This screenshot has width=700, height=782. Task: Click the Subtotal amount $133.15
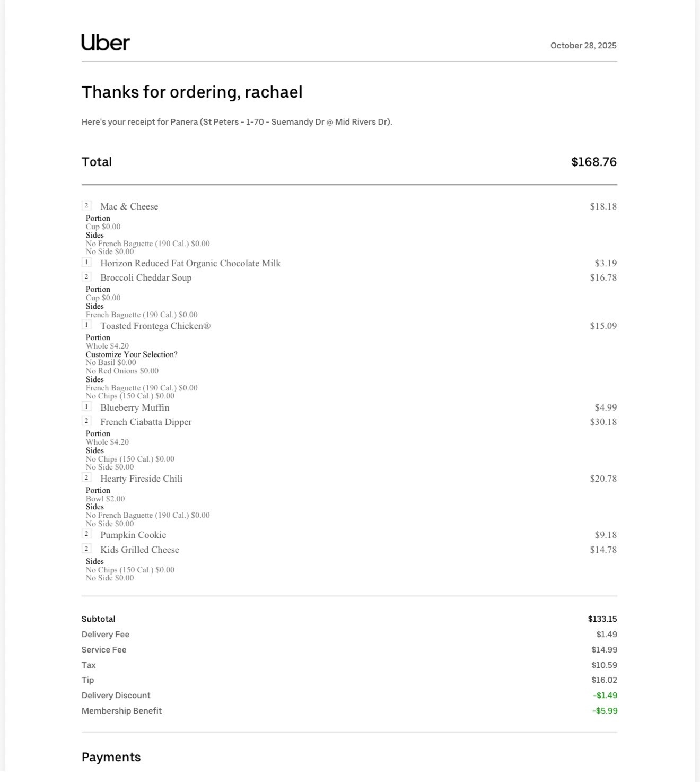tap(602, 619)
